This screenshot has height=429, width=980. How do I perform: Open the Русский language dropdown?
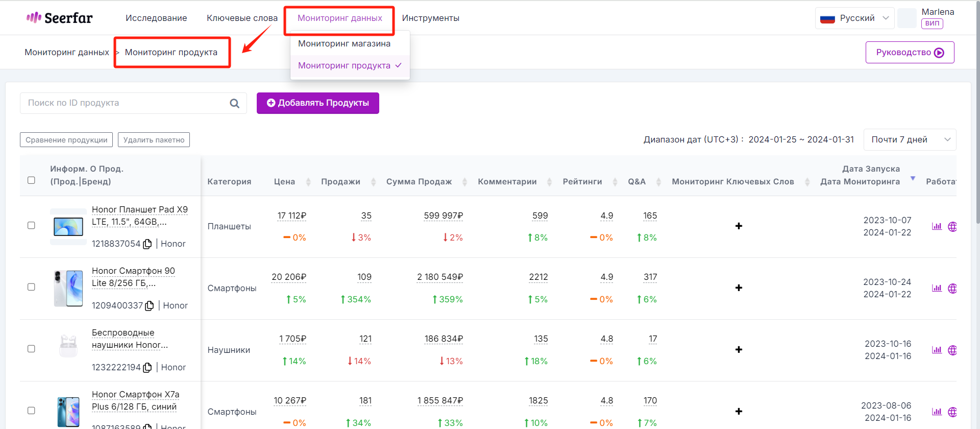(x=854, y=18)
